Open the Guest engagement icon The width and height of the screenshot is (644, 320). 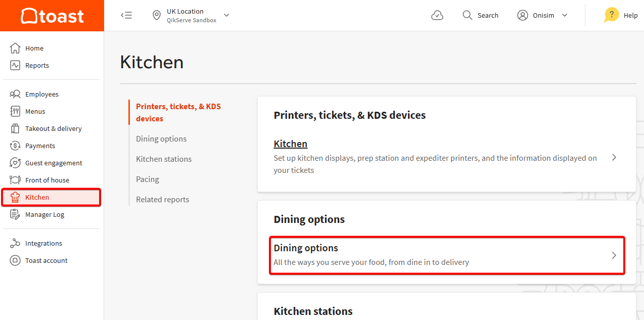coord(15,162)
